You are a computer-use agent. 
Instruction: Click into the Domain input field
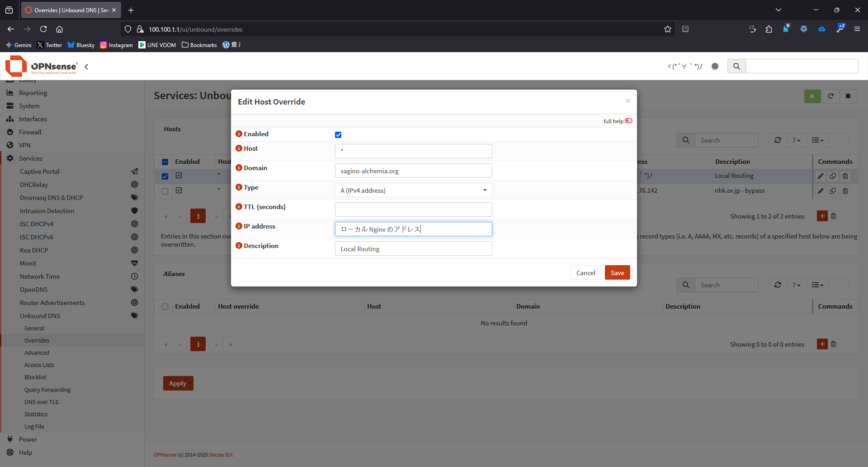pyautogui.click(x=413, y=171)
